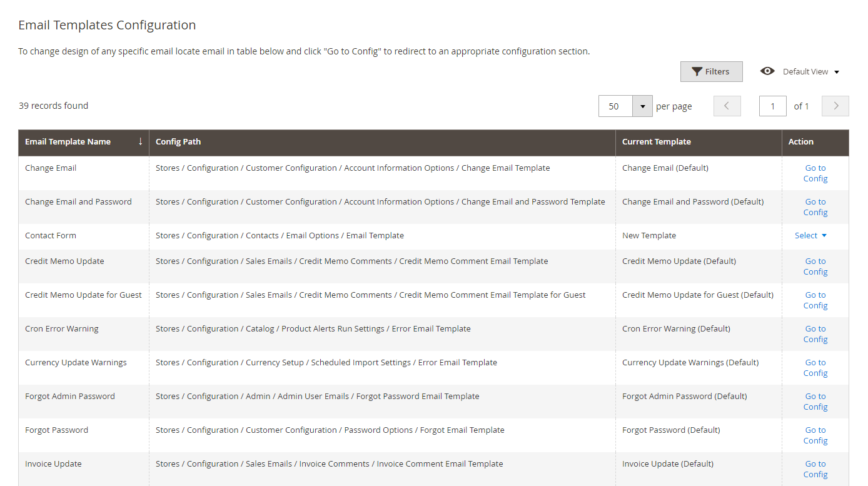Open Go to Config for Change Email and Password
The height and width of the screenshot is (486, 868).
coord(815,207)
